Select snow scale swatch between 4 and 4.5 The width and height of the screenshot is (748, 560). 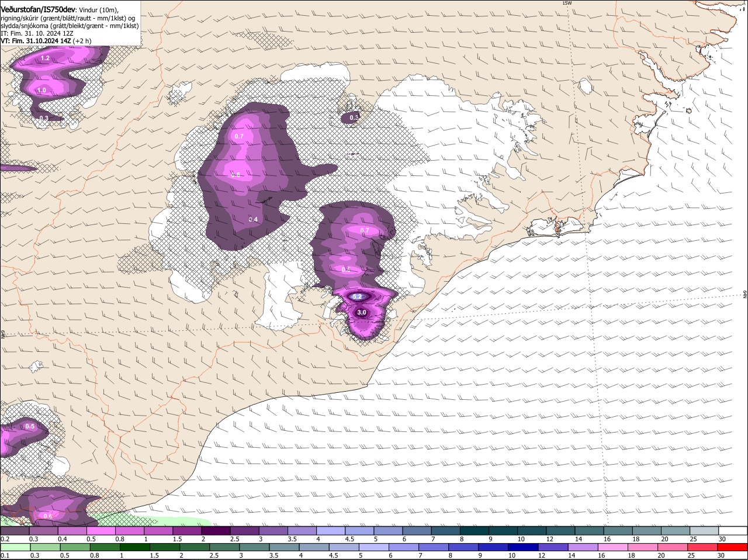click(332, 530)
